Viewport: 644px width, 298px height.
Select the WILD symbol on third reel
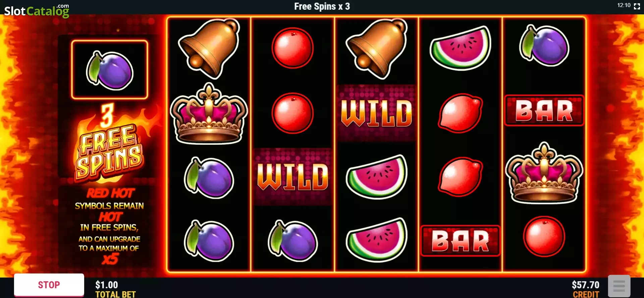(376, 113)
